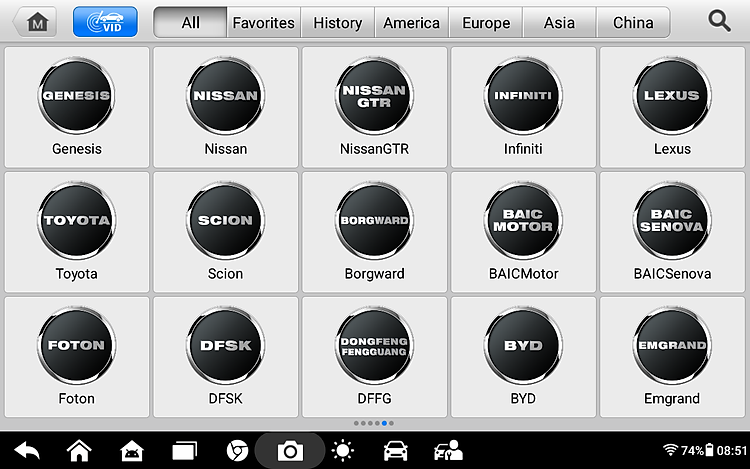Tap the 08:51 clock
750x469 pixels.
tap(731, 450)
